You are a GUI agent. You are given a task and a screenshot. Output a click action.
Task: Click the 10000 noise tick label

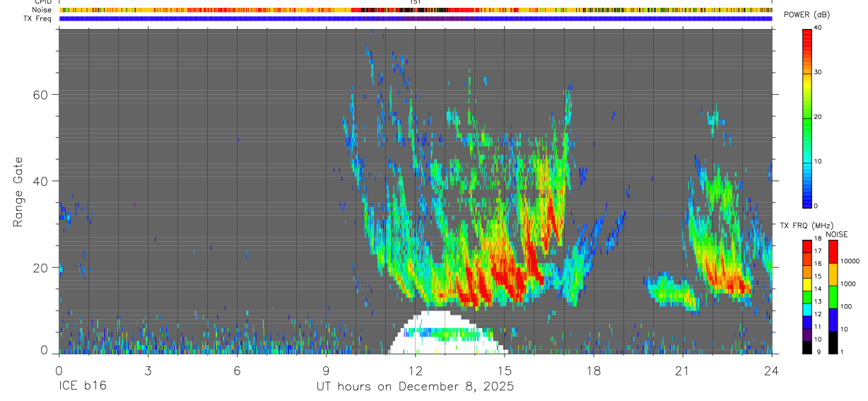click(x=850, y=261)
